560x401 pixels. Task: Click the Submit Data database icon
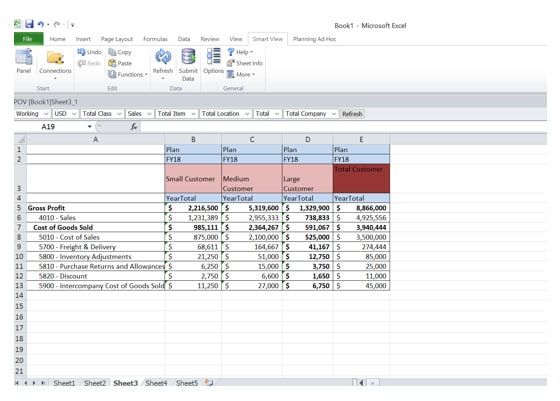188,57
